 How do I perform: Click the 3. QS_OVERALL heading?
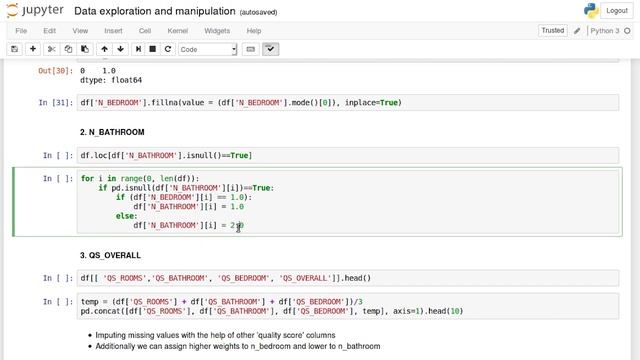[110, 256]
